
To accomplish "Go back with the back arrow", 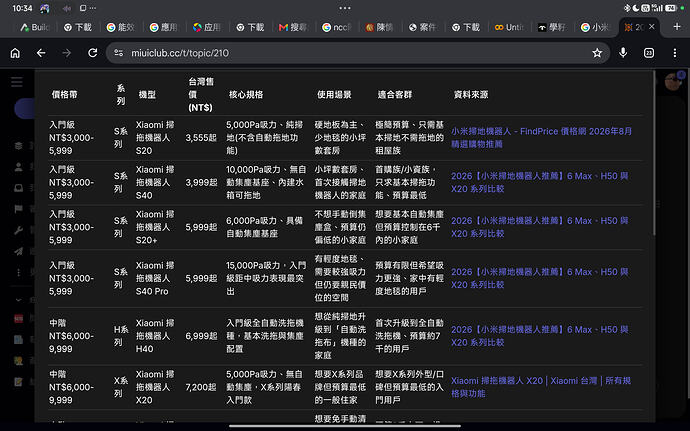I will pyautogui.click(x=41, y=53).
